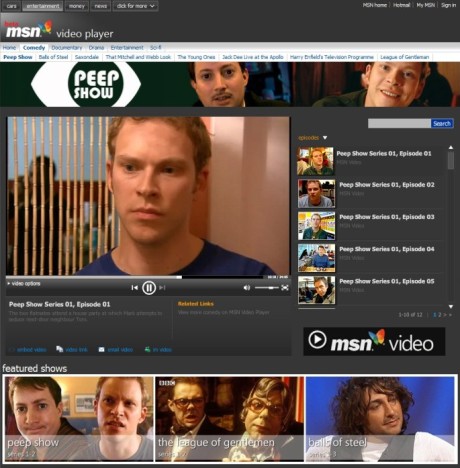Viewport: 460px width, 468px height.
Task: Open the click for more dropdown
Action: pyautogui.click(x=135, y=6)
